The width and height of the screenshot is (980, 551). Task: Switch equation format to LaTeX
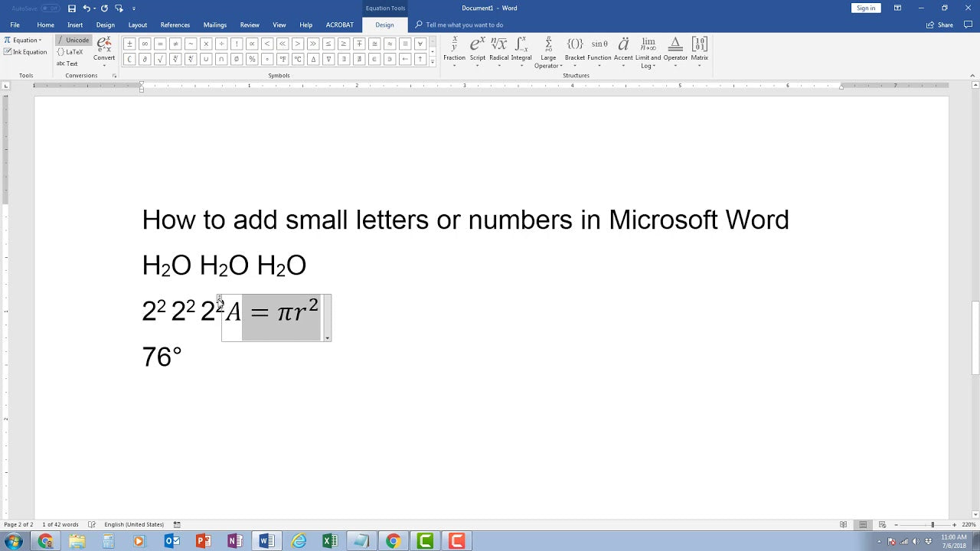pyautogui.click(x=70, y=52)
